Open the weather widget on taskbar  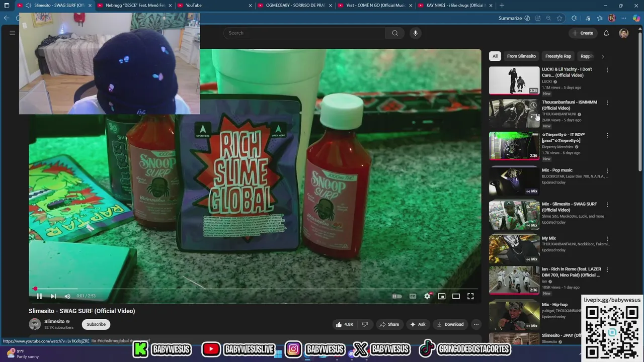pyautogui.click(x=22, y=354)
